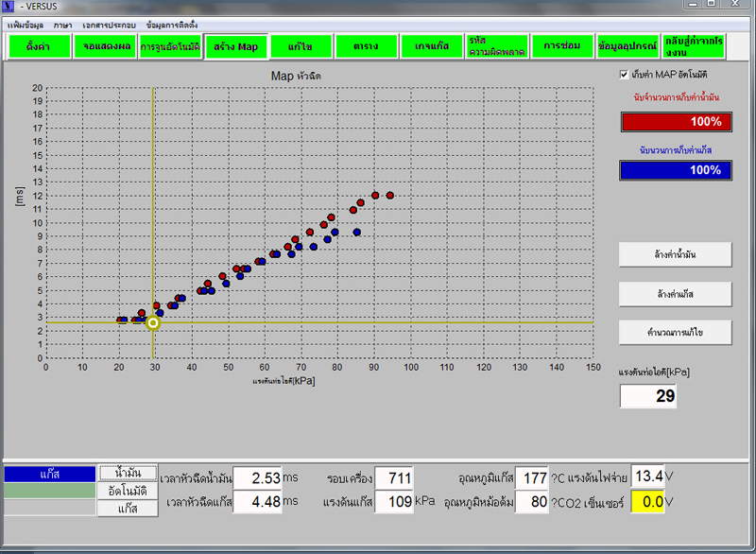Click the blue gas collection counter label
This screenshot has width=756, height=554.
(676, 150)
